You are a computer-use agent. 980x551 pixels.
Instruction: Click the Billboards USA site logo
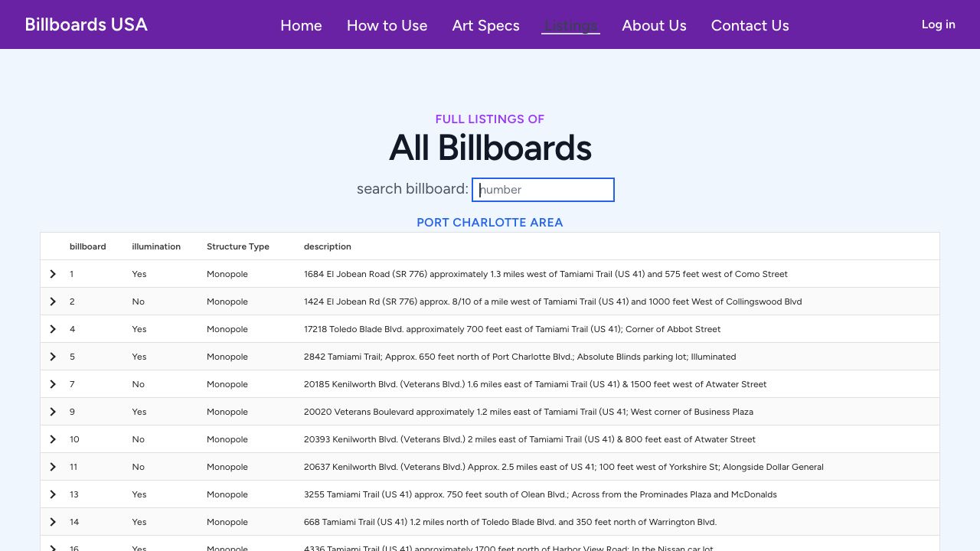tap(87, 24)
